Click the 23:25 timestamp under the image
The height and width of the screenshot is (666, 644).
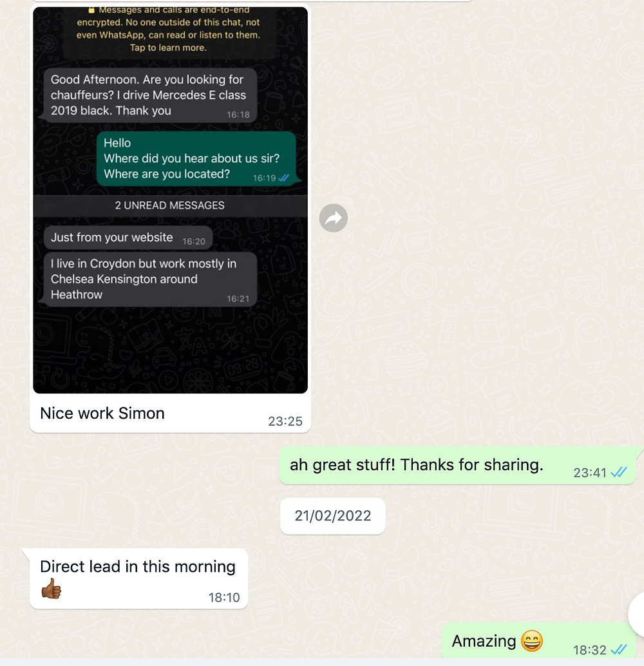click(x=285, y=421)
